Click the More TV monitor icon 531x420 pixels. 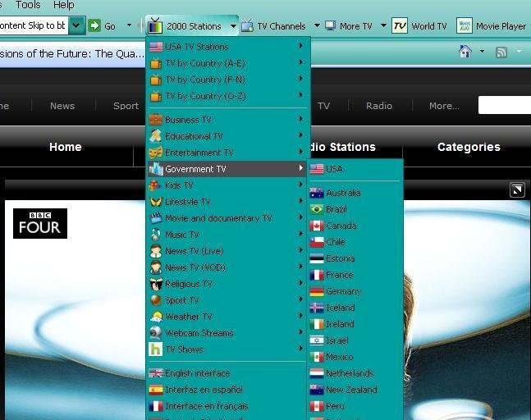tap(330, 25)
